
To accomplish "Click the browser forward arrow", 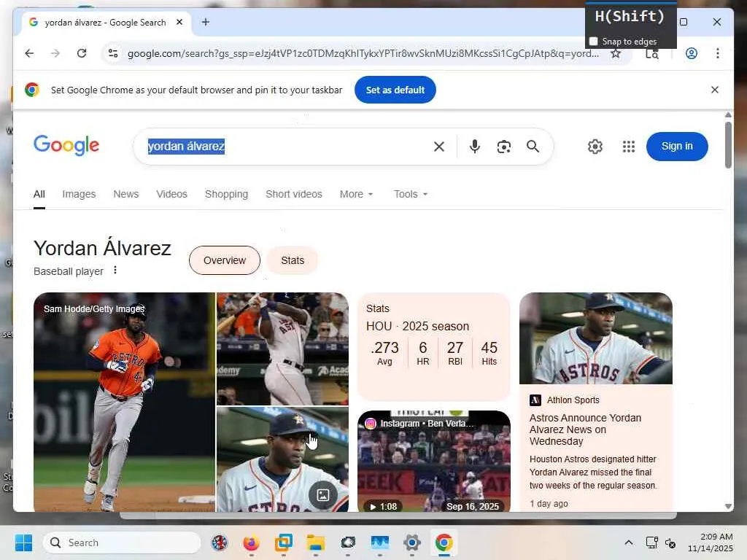I will 55,53.
